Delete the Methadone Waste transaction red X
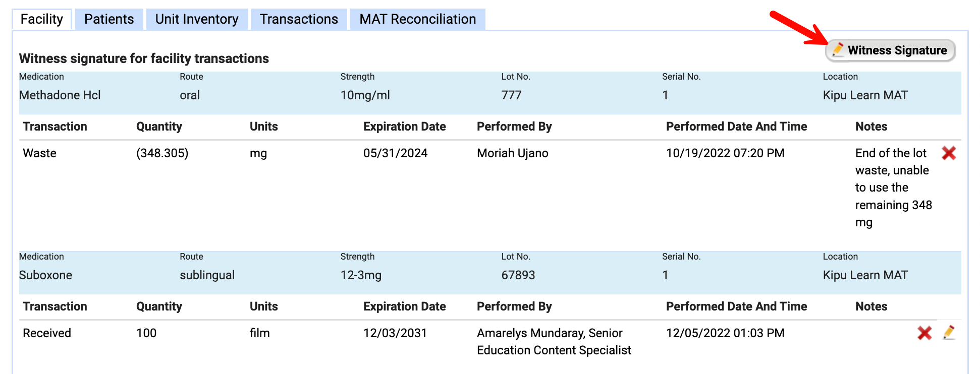Image resolution: width=980 pixels, height=374 pixels. pos(949,153)
